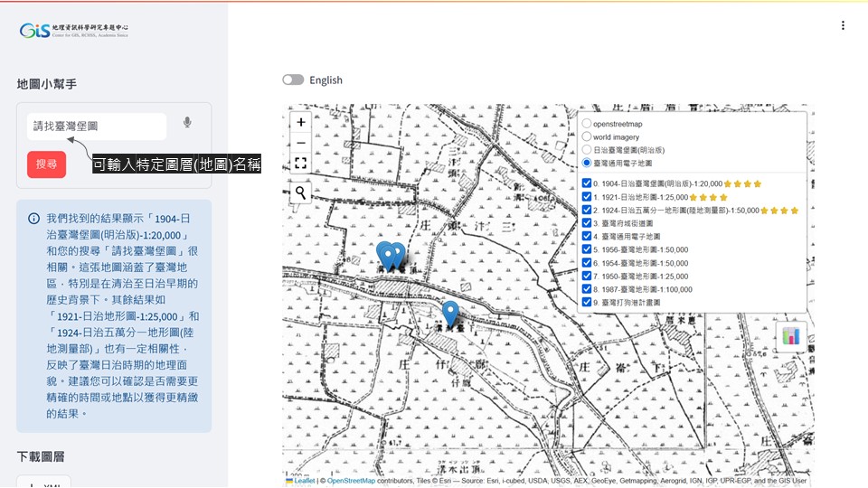Open the three-dot options menu
This screenshot has height=488, width=868.
[843, 25]
